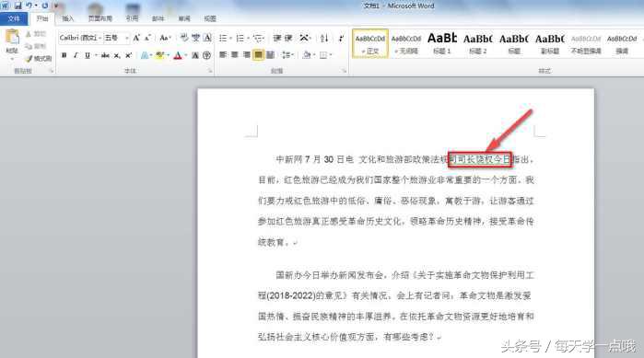This screenshot has width=644, height=358.
Task: Click the 复制 (Copy) button
Action: coord(36,46)
